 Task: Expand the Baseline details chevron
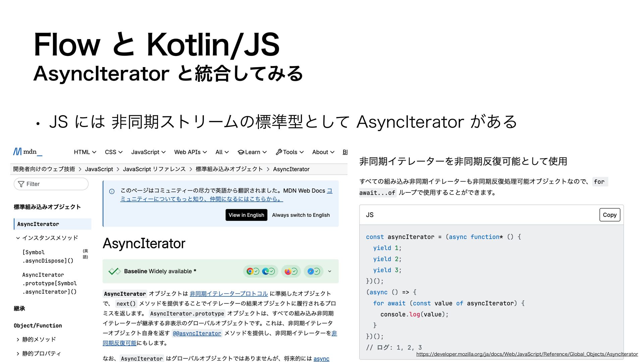coord(330,271)
